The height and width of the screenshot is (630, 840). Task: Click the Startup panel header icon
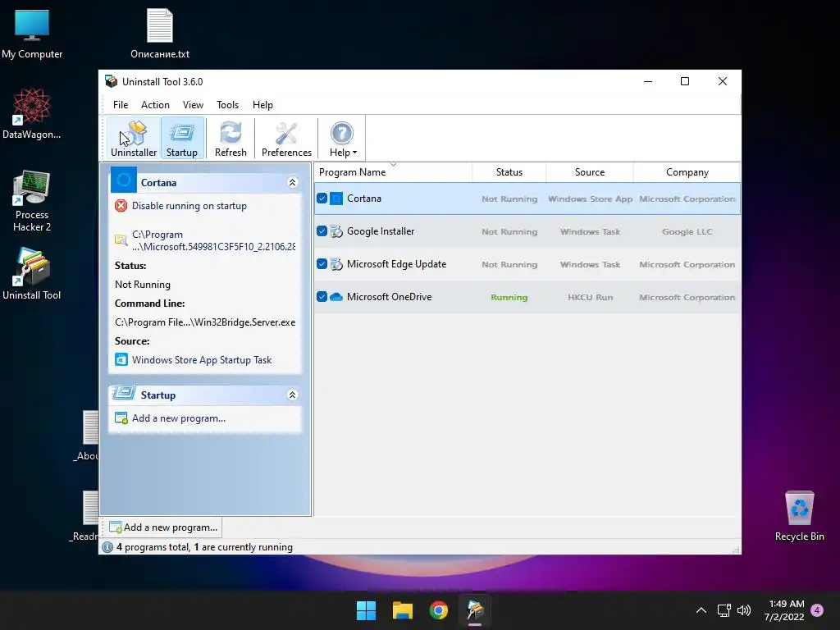tap(124, 393)
